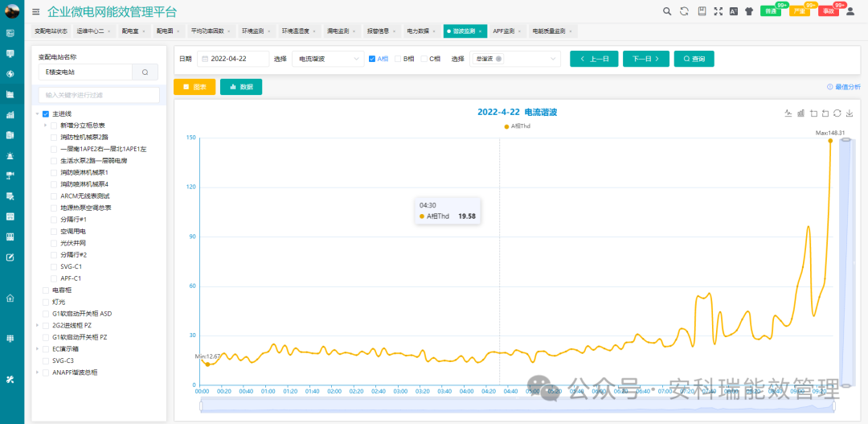
Task: Check the C相 checkbox
Action: pos(424,59)
